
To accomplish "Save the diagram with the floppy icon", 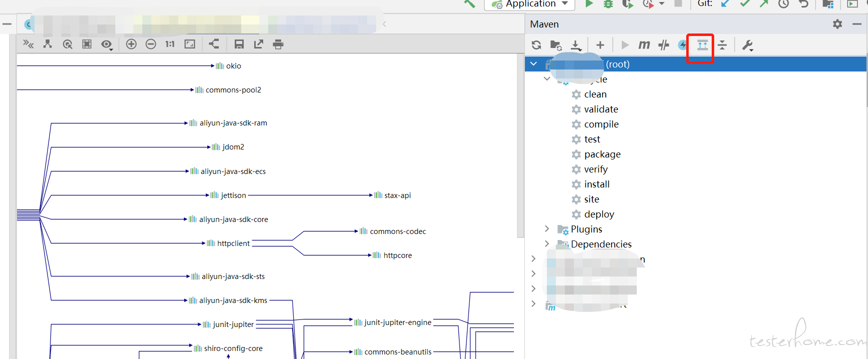I will [x=239, y=44].
